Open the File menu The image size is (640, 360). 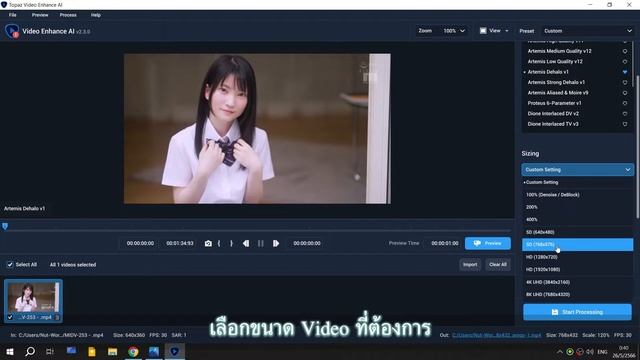point(13,15)
